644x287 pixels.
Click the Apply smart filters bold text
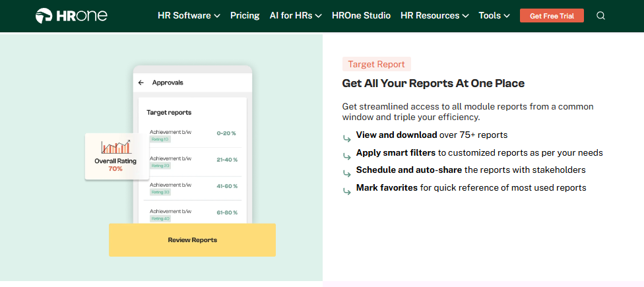(x=395, y=153)
